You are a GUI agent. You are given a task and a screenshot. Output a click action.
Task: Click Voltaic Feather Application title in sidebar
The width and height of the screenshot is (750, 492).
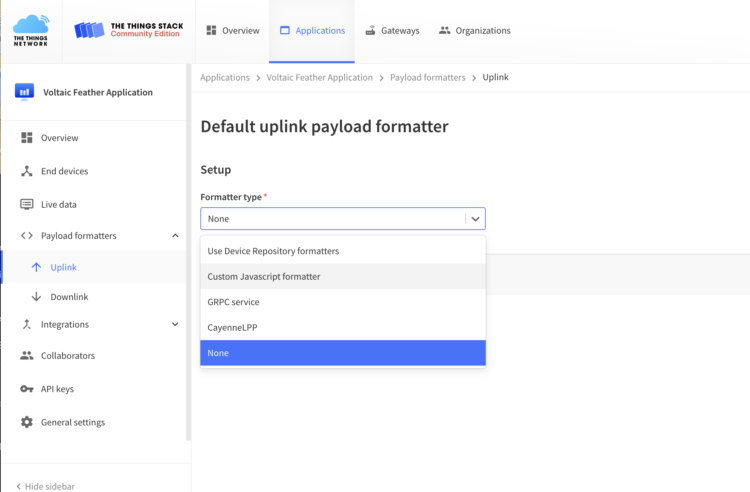pyautogui.click(x=98, y=92)
